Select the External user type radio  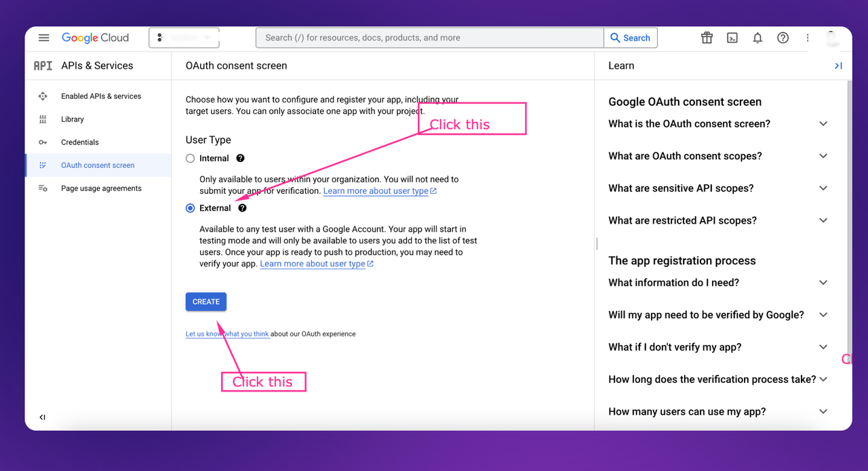(190, 208)
